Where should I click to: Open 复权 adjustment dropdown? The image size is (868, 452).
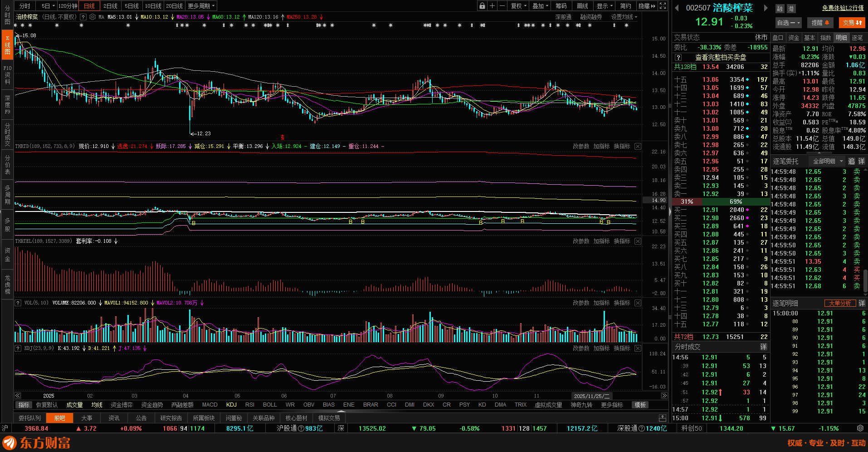click(x=519, y=6)
